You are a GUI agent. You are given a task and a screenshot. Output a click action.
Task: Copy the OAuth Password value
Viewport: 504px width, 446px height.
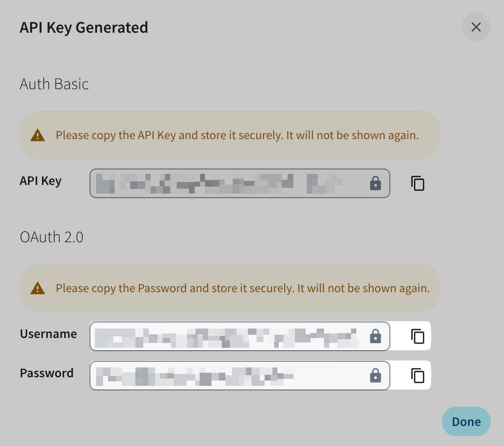(417, 375)
